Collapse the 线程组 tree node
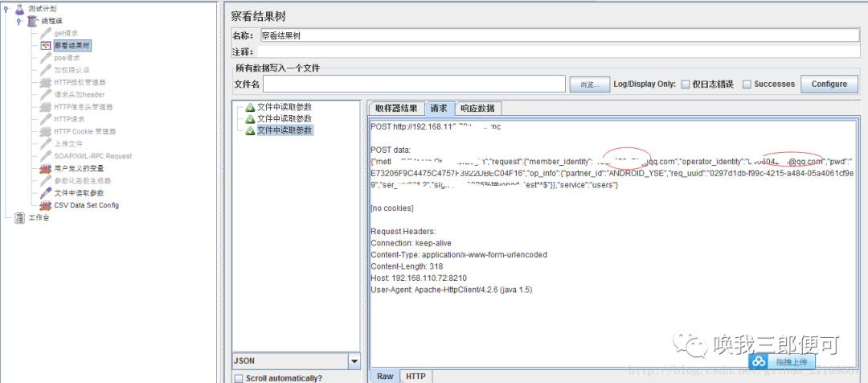868x383 pixels. click(x=18, y=21)
